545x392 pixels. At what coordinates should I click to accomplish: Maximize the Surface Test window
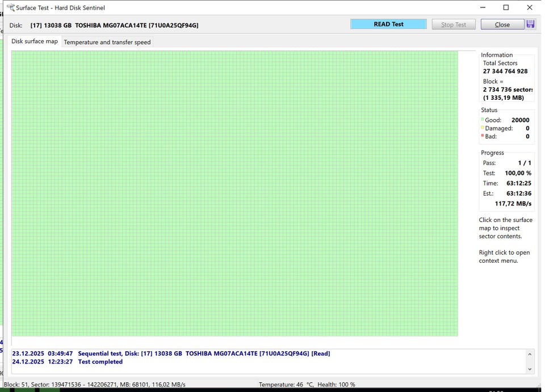coord(506,7)
